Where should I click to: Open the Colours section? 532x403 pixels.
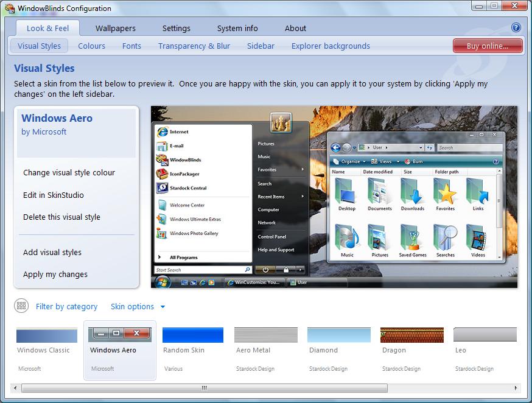(91, 46)
